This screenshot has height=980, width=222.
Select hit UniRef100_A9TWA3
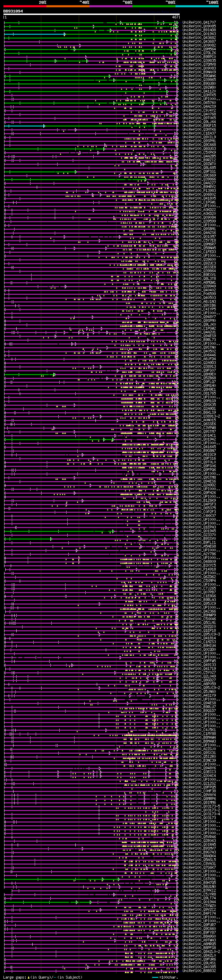click(x=199, y=940)
